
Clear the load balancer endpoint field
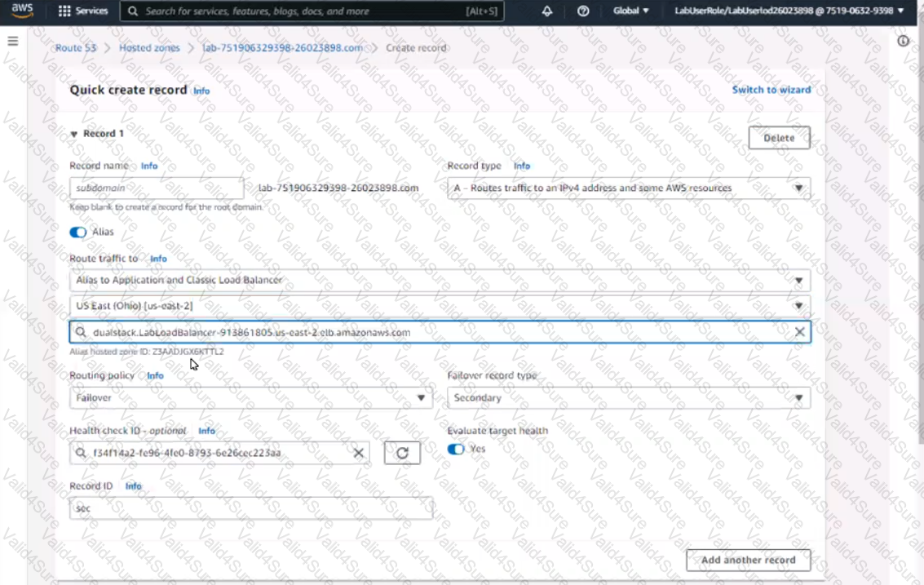pyautogui.click(x=799, y=332)
